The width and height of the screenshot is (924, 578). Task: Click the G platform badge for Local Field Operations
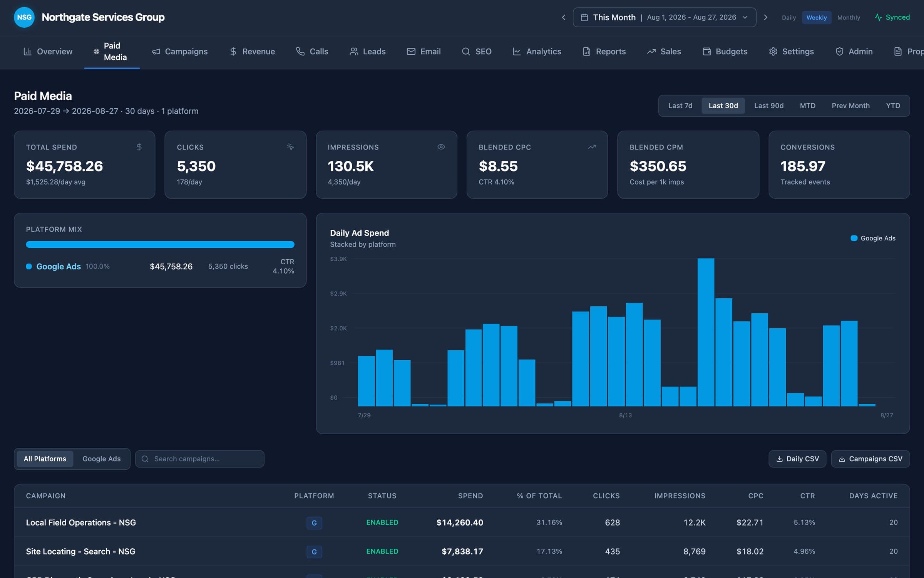[314, 523]
